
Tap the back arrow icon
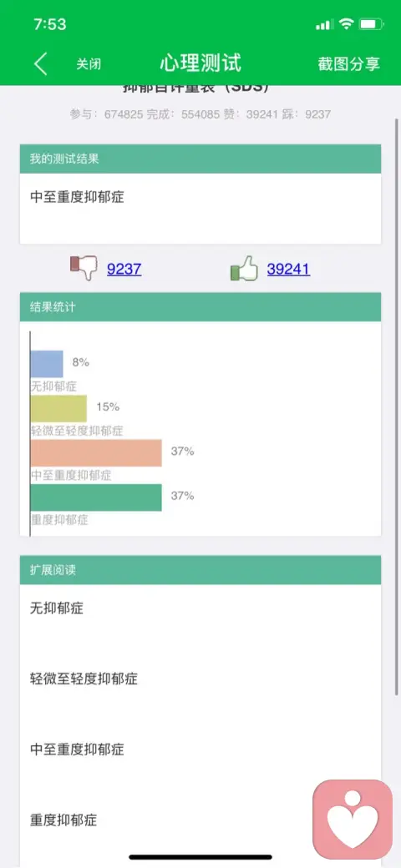[41, 63]
